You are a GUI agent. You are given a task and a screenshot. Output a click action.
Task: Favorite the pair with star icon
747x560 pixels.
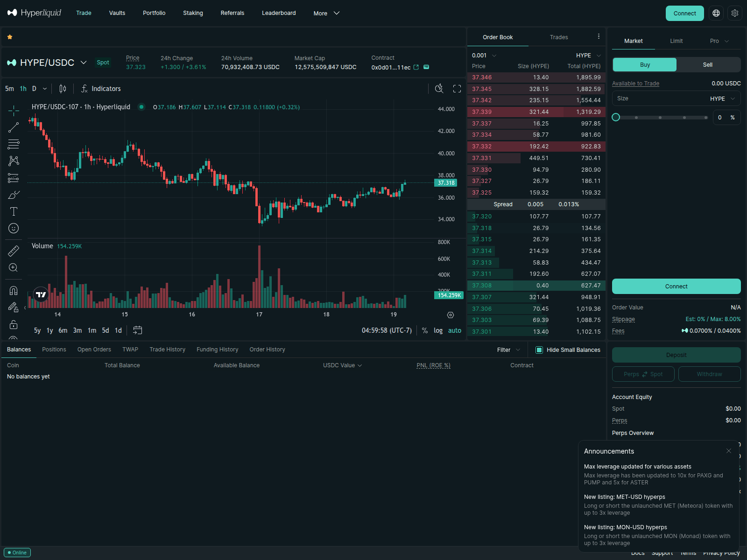(10, 37)
